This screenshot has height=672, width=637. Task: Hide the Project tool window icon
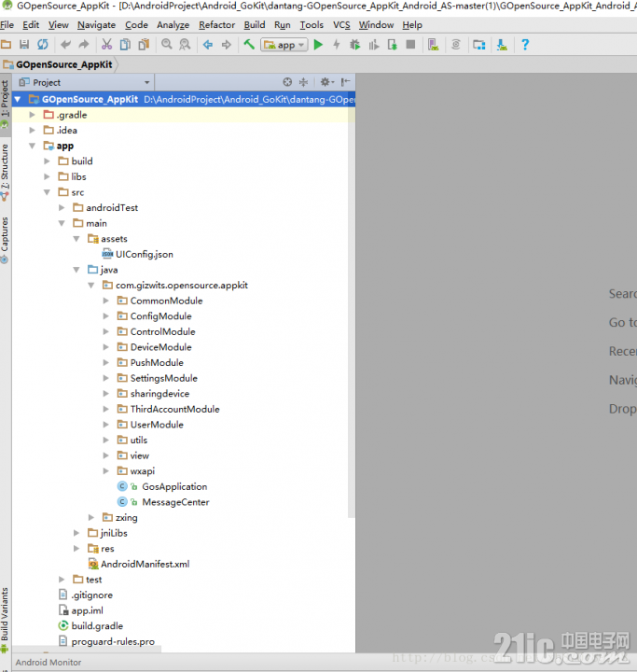(346, 82)
